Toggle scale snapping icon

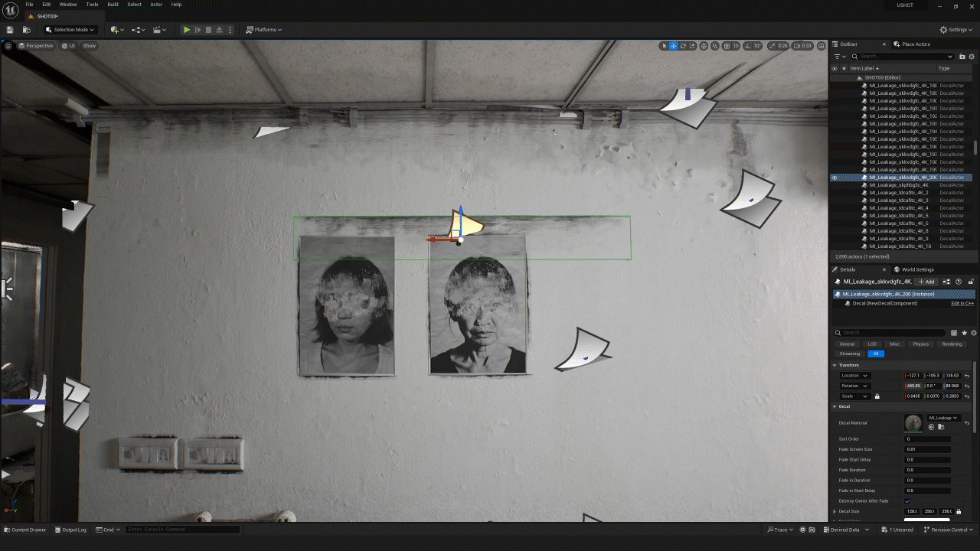tap(773, 46)
